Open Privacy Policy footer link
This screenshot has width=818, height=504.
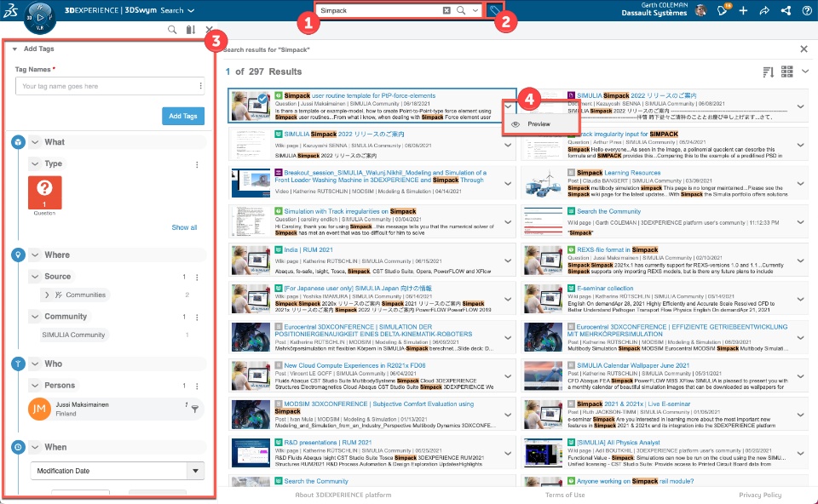pos(760,495)
